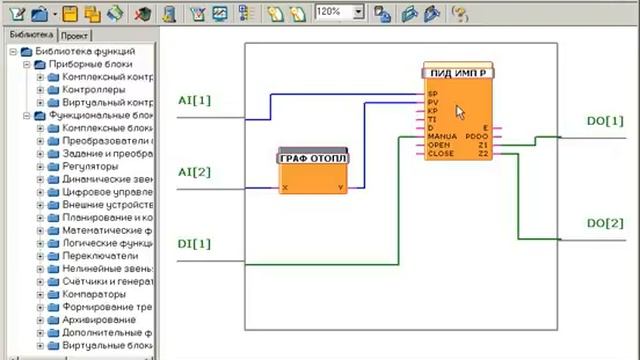
Task: Switch to the Проект tab
Action: pos(74,36)
